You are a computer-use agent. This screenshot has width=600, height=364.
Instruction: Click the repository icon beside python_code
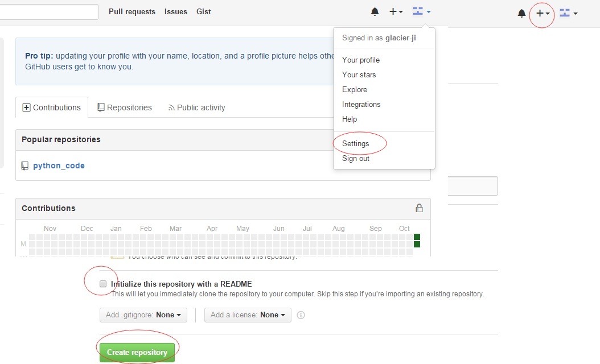click(x=24, y=166)
